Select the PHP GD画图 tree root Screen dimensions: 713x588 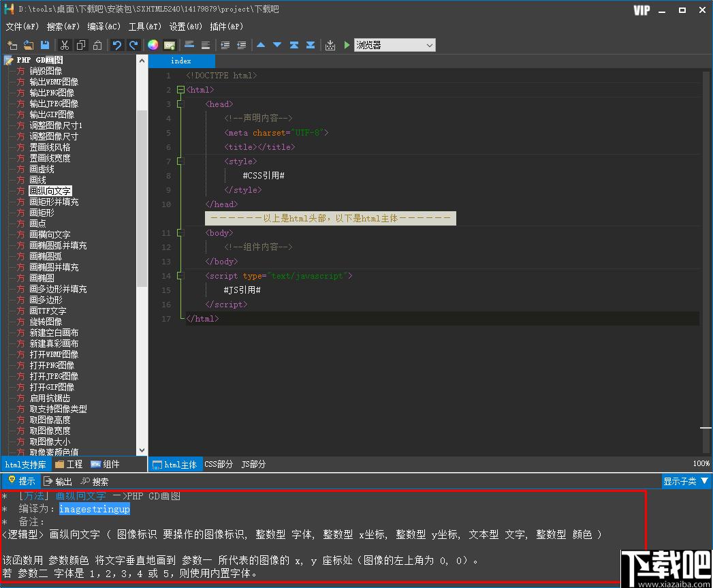click(x=40, y=60)
